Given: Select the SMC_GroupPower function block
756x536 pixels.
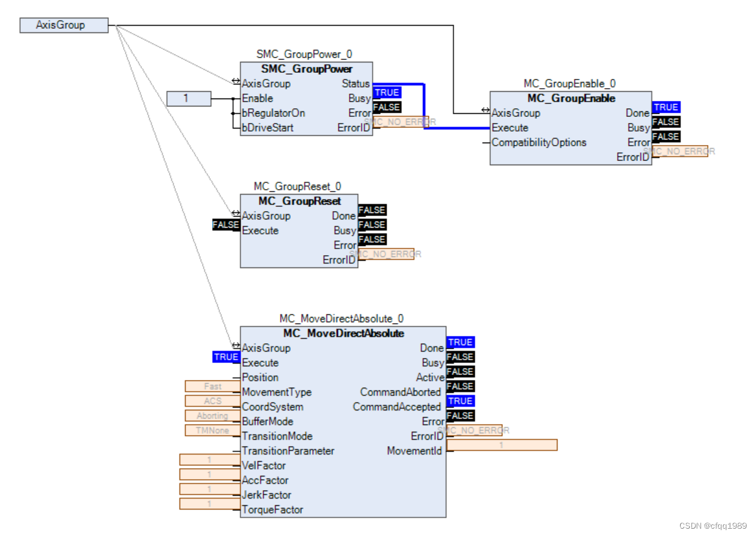Looking at the screenshot, I should (306, 69).
